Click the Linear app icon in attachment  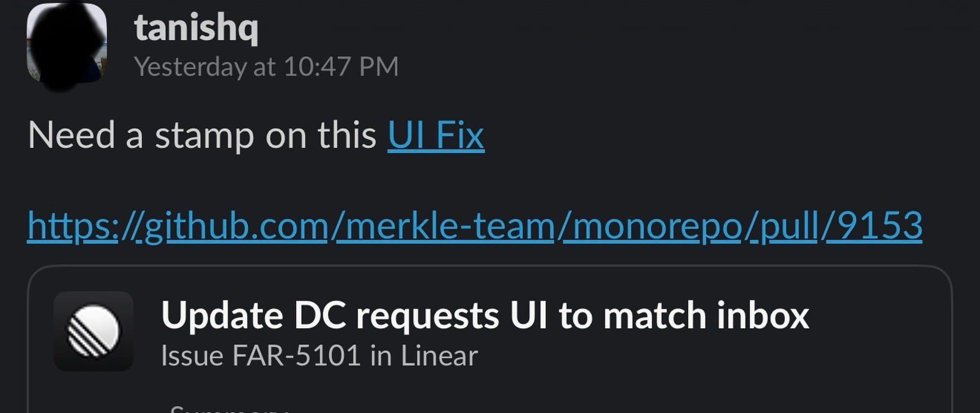pos(93,331)
